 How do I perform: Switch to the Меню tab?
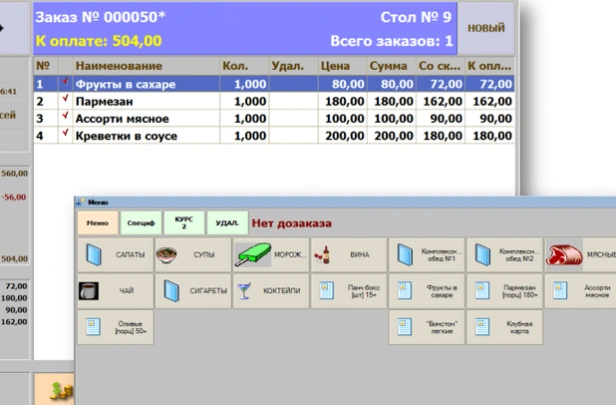click(98, 223)
